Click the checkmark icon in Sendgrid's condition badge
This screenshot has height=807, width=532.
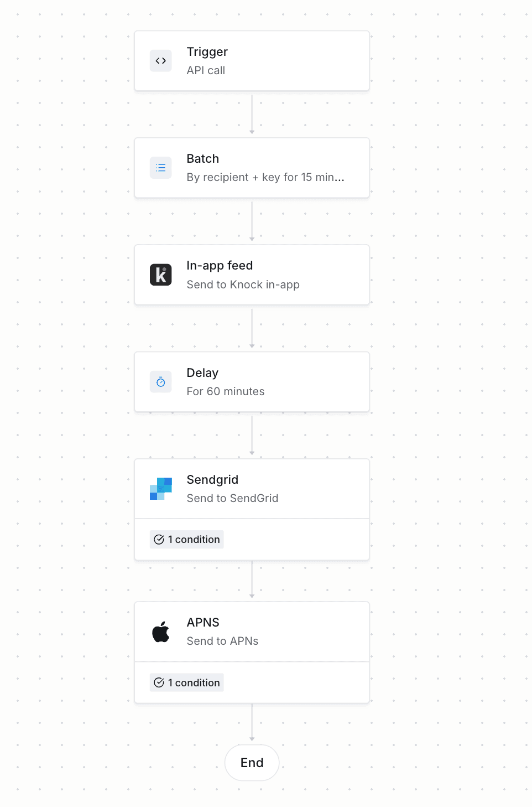point(159,539)
